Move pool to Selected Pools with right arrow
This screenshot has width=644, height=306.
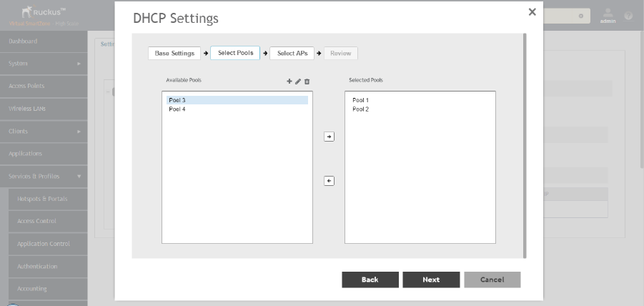329,136
